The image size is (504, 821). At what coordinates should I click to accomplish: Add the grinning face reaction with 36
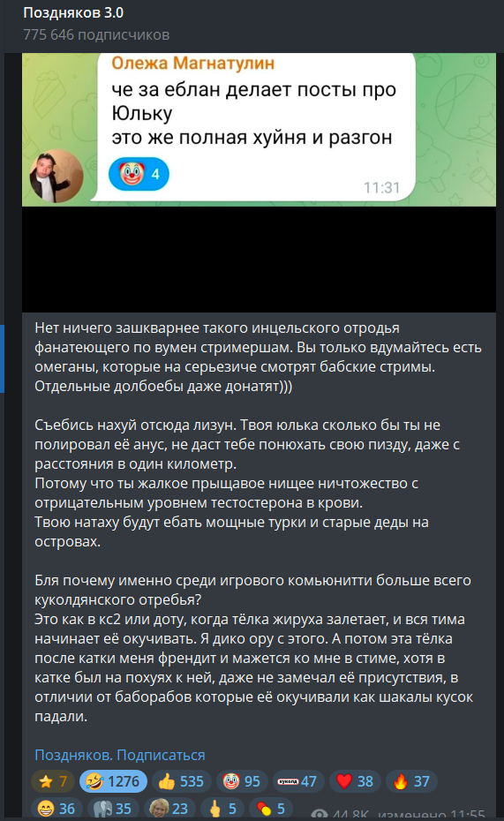(x=56, y=809)
